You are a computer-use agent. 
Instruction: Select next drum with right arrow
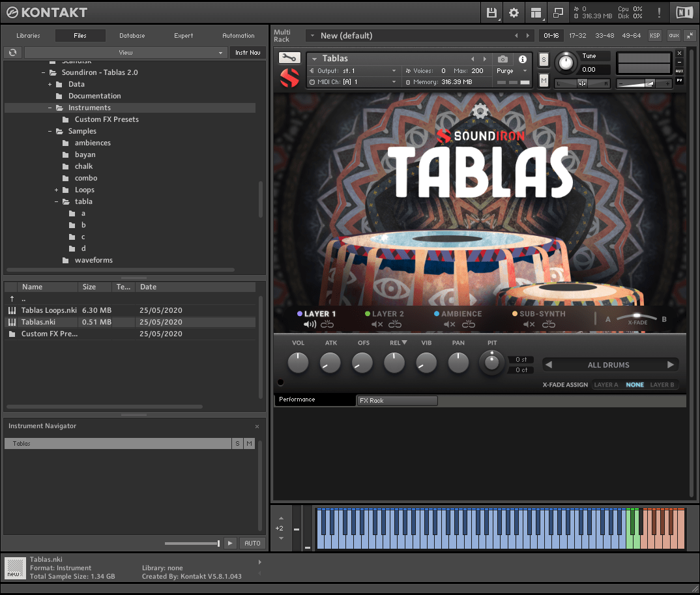point(670,365)
